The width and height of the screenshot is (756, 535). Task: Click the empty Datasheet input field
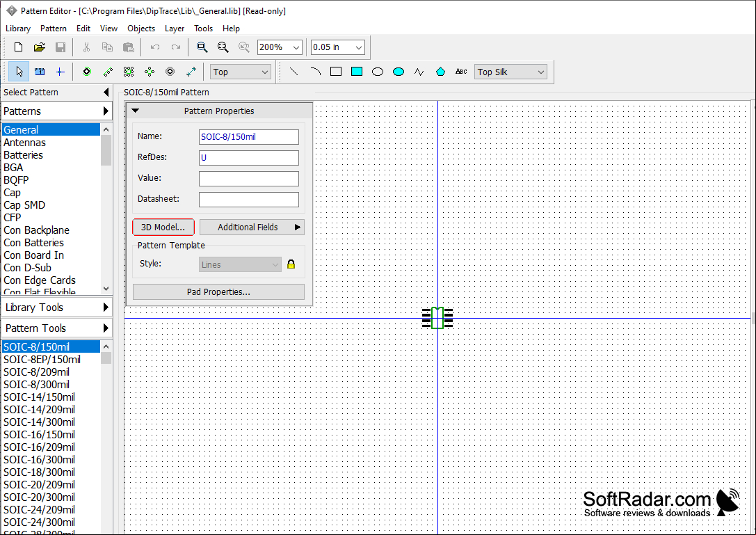tap(249, 199)
